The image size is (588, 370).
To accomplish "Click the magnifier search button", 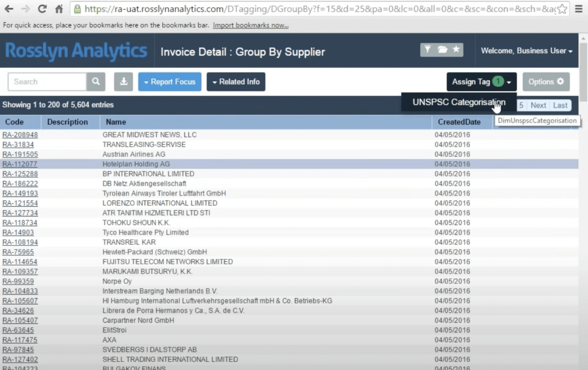I will 96,82.
